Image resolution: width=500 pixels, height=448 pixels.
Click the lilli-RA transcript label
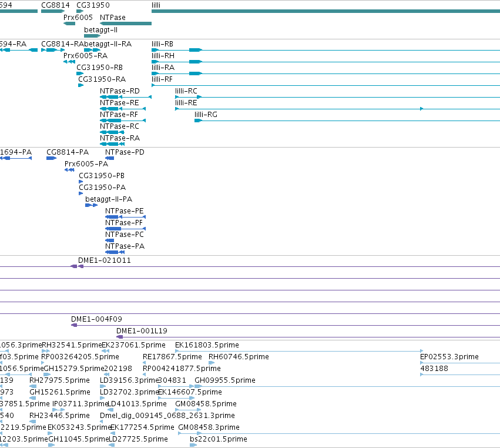tap(163, 68)
